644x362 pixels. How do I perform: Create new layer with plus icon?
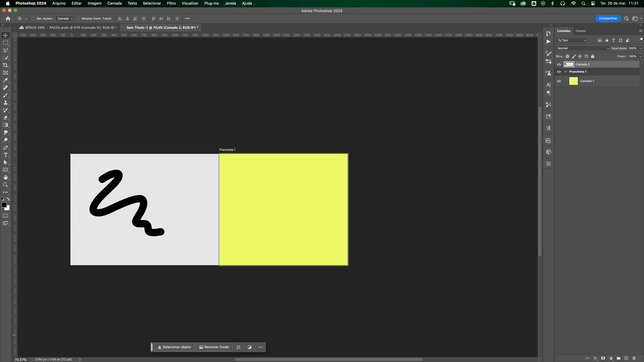click(626, 358)
